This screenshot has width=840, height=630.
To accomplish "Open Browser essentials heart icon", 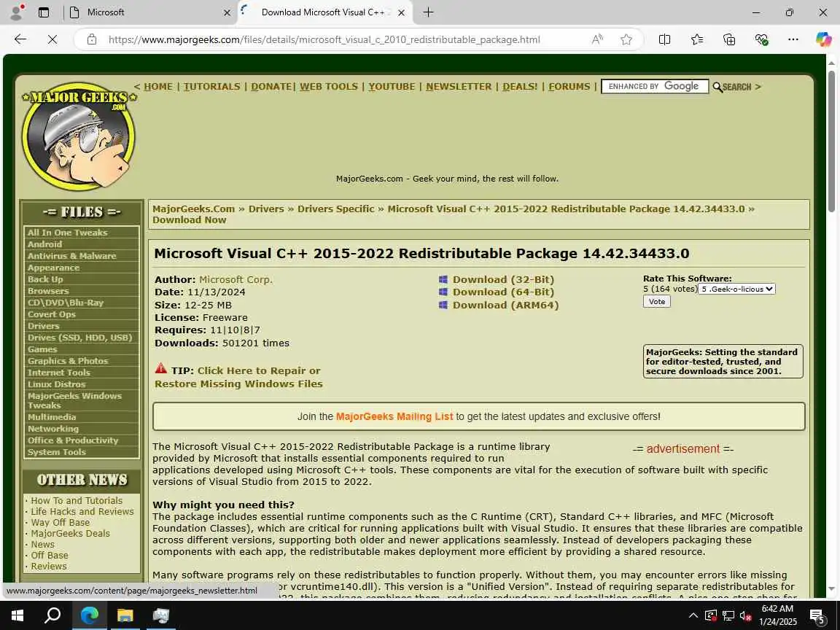I will (761, 39).
